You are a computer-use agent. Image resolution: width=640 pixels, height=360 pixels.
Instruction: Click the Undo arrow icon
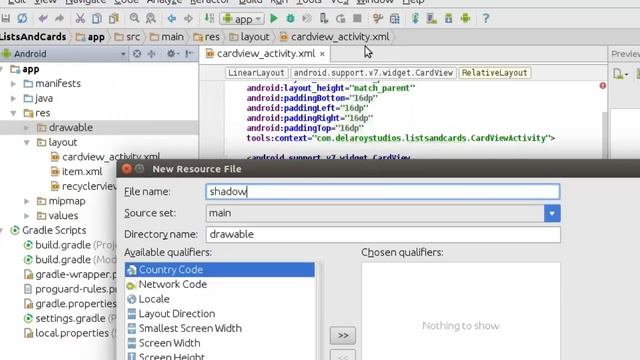[x=42, y=18]
